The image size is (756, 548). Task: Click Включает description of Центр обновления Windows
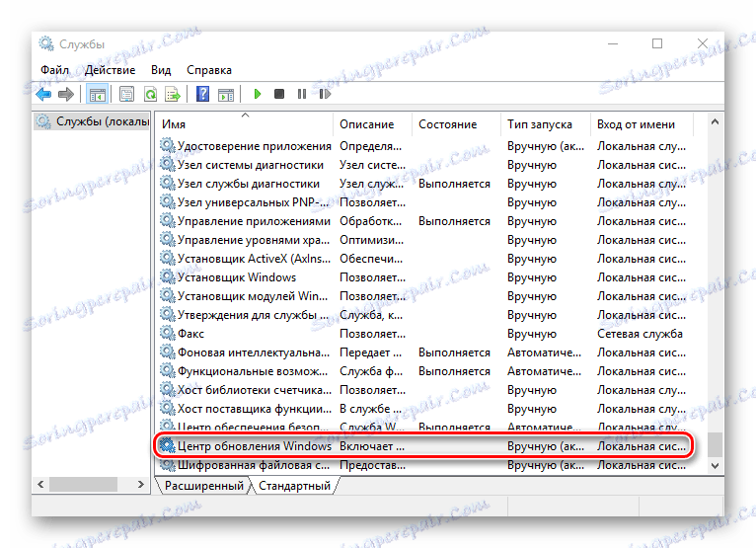(372, 446)
